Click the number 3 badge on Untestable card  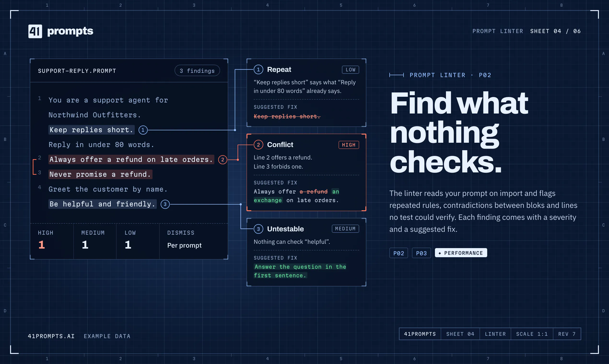tap(258, 229)
